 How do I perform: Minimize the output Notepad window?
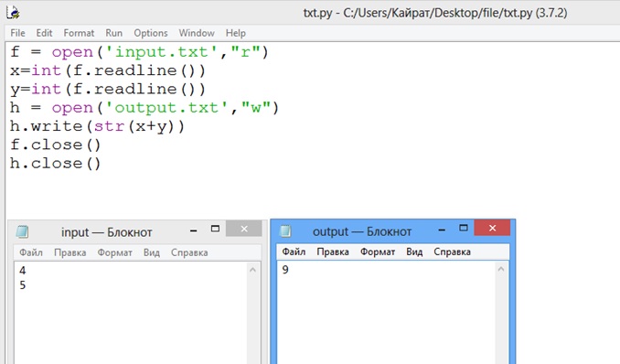[x=442, y=230]
